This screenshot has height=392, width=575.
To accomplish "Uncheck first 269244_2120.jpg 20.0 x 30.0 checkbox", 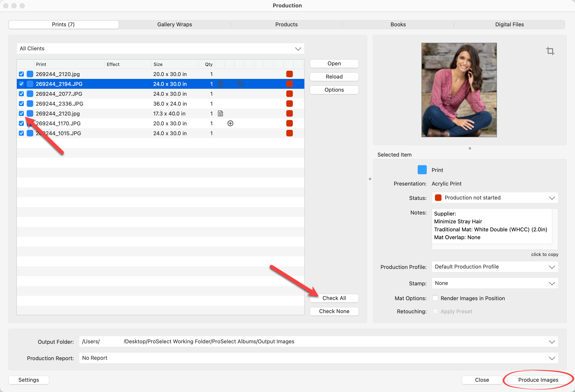I will click(x=21, y=74).
